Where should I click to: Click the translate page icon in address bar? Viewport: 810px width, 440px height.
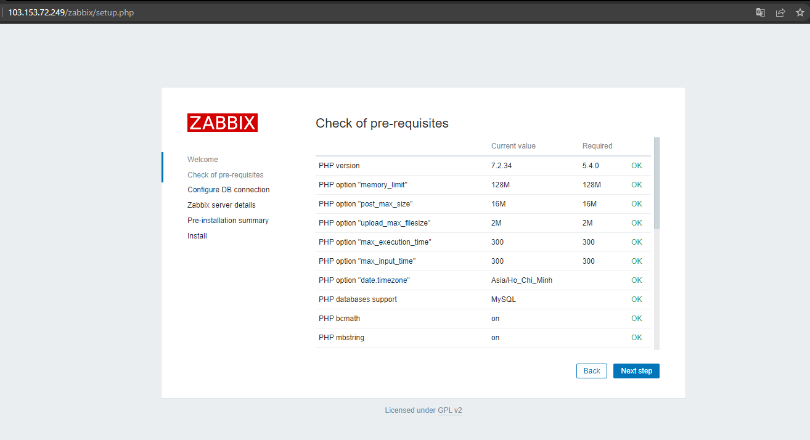(760, 12)
